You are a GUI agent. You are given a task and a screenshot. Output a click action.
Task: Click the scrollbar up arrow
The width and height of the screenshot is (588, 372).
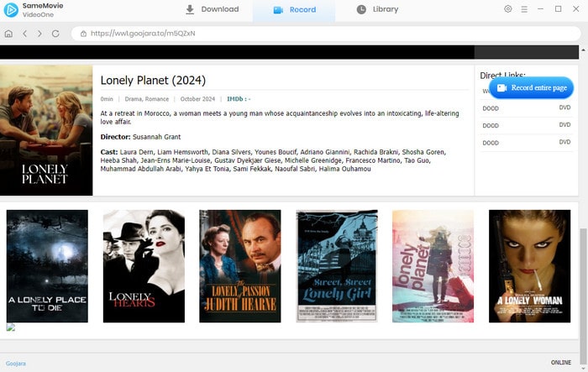pyautogui.click(x=583, y=50)
